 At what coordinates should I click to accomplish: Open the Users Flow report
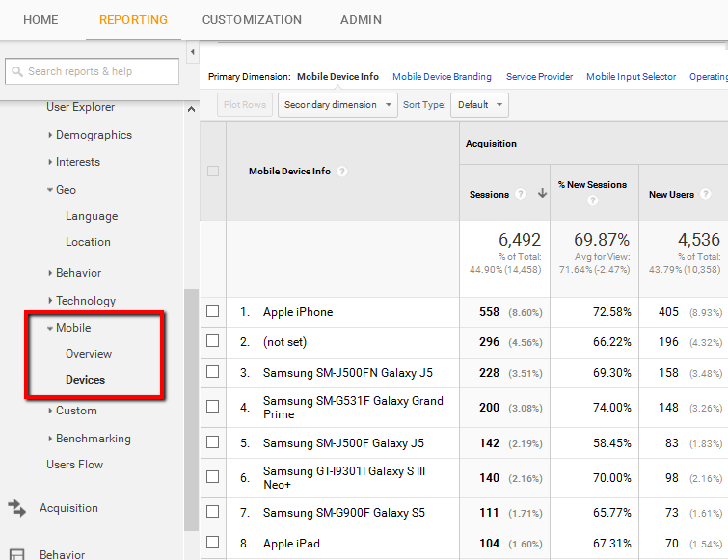pyautogui.click(x=75, y=465)
